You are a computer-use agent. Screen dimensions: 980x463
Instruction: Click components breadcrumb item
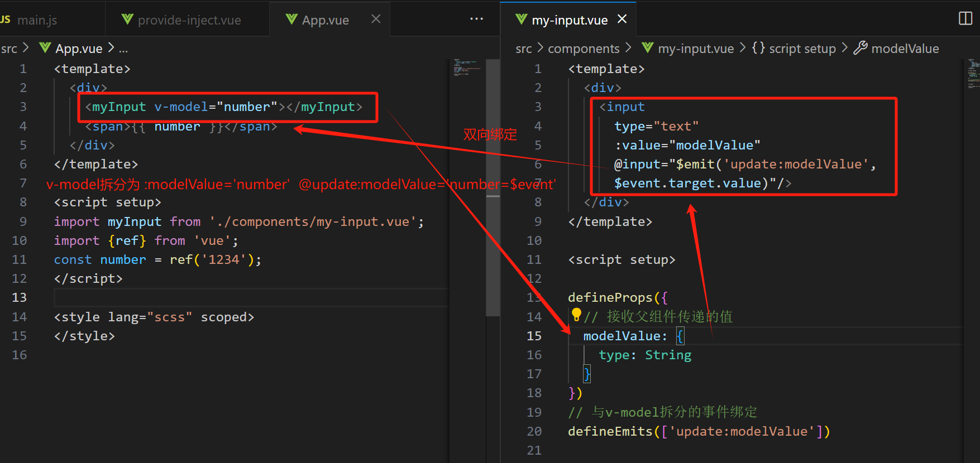[x=584, y=49]
